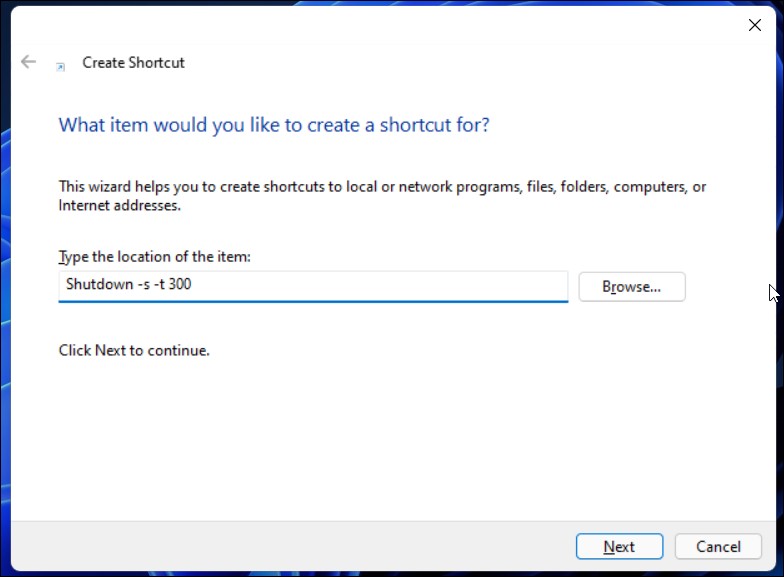Click the 'Click Next to continue' text
This screenshot has height=577, width=784.
(x=134, y=350)
